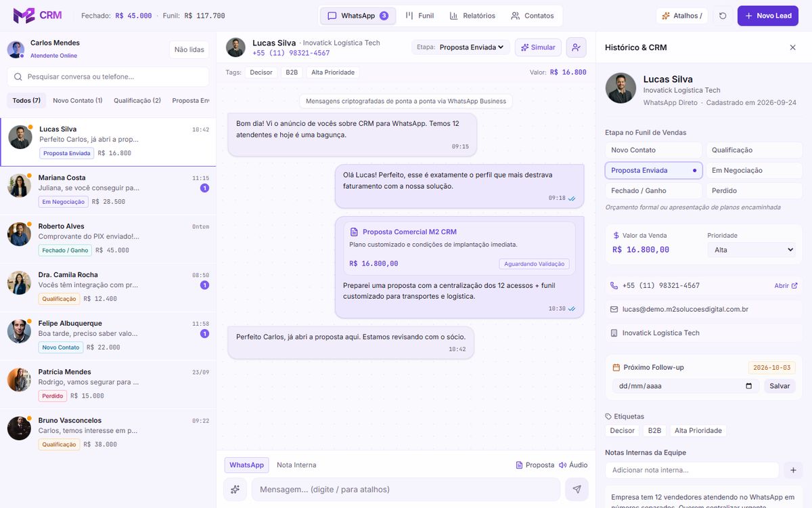Close the Histórico & CRM panel

click(x=793, y=47)
